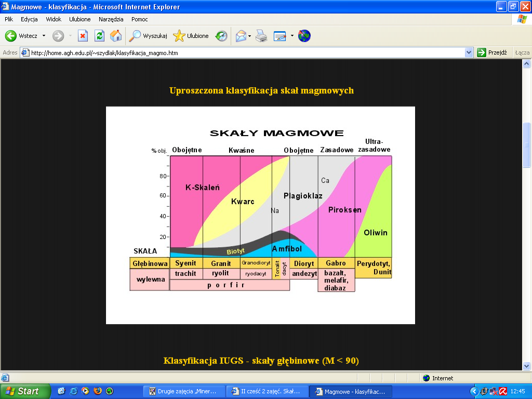Click the vertical scrollbar thumb
The image size is (532, 399).
tap(527, 145)
